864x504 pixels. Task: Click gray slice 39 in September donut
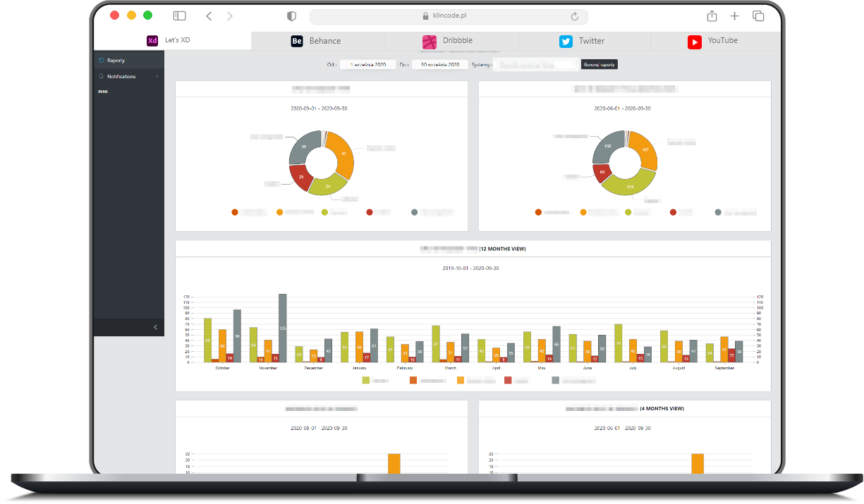pyautogui.click(x=303, y=147)
